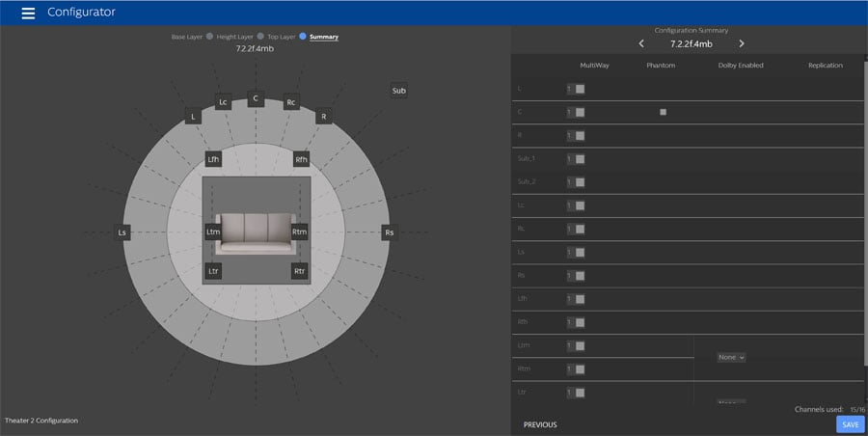Select the Sub speaker icon
Viewport: 868px width, 436px height.
398,91
